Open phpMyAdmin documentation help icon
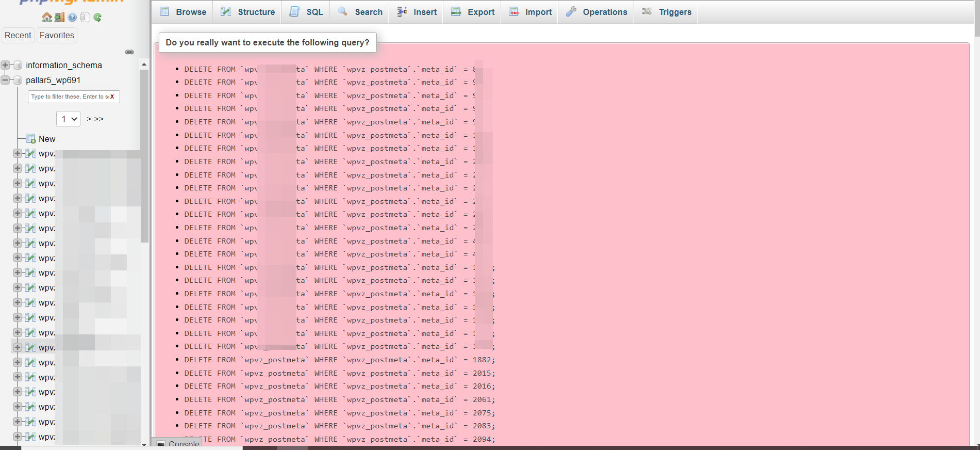 [72, 18]
